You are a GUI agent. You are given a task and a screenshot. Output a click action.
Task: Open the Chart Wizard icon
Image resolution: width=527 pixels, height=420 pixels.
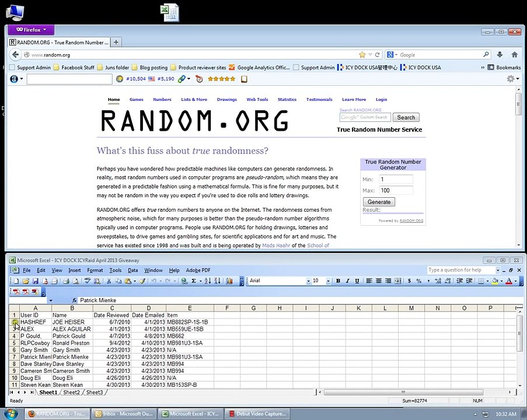pos(229,281)
